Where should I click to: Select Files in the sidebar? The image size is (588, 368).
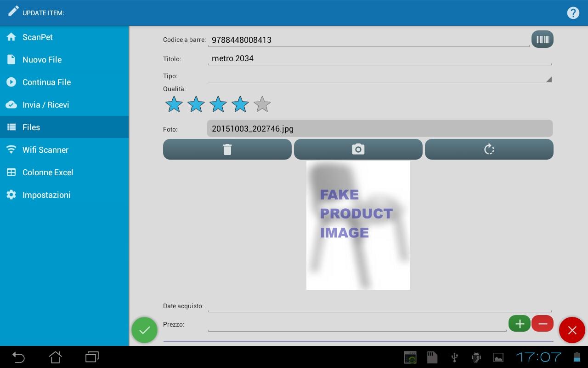pos(64,127)
